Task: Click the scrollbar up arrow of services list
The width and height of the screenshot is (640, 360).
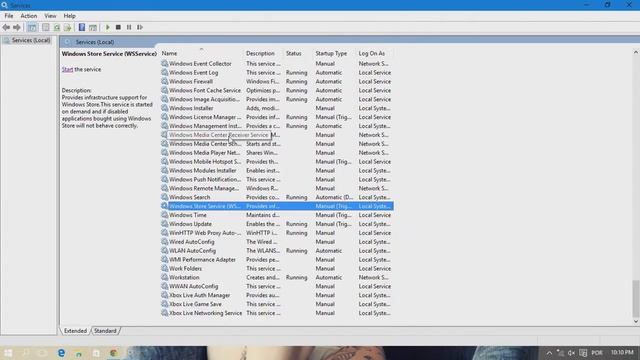Action: (x=636, y=52)
